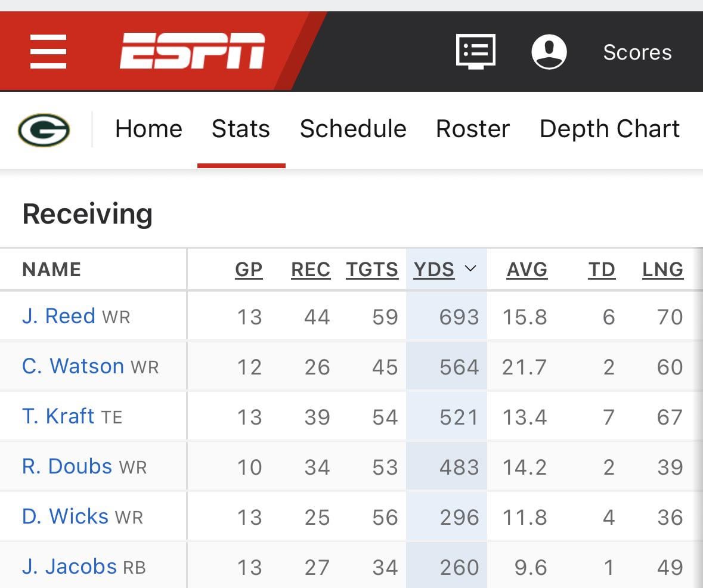
Task: Open the hamburger navigation menu
Action: coord(48,51)
